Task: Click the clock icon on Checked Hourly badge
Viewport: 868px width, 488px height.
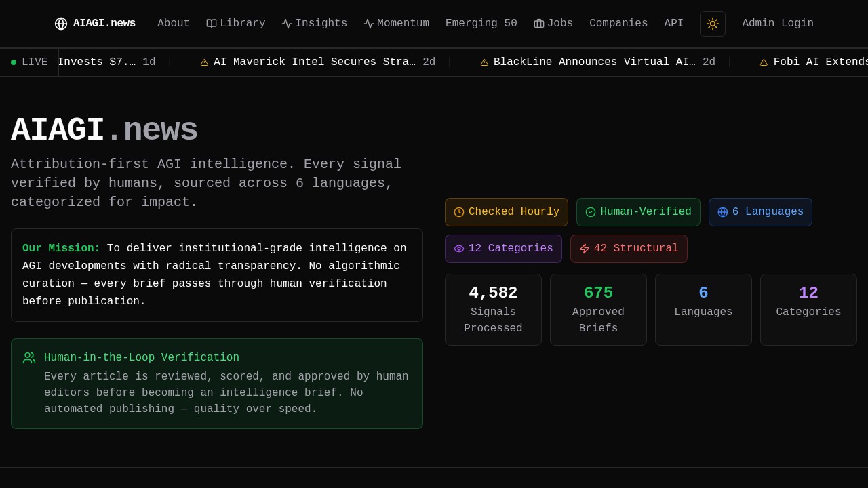Action: (x=459, y=212)
